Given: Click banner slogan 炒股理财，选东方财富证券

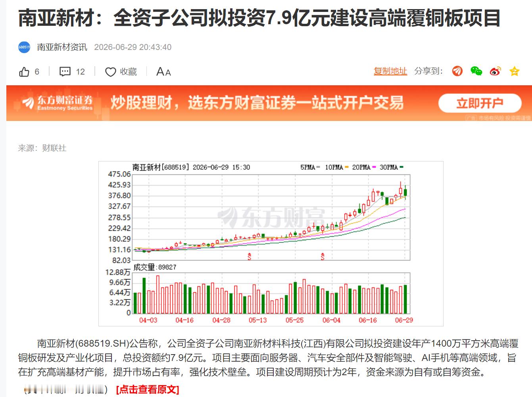Looking at the screenshot, I should point(257,103).
